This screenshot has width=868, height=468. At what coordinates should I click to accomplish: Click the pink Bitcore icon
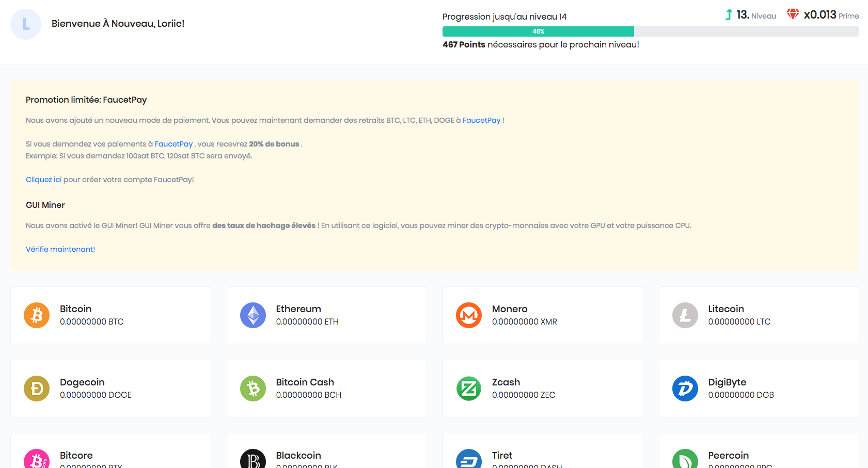point(37,459)
